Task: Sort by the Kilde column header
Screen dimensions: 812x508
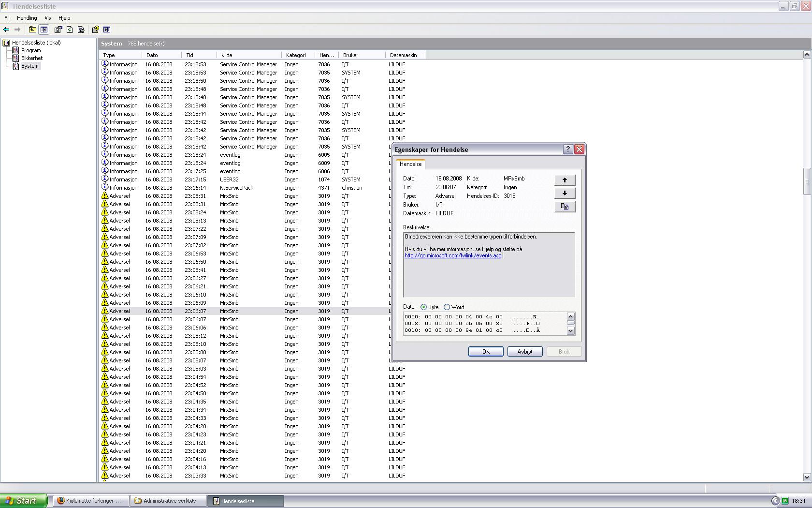Action: pyautogui.click(x=250, y=55)
